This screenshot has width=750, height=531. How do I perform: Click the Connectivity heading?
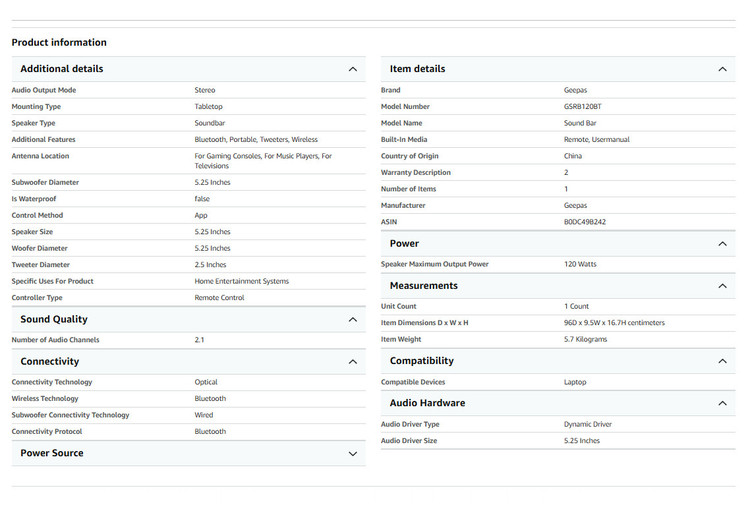coord(50,362)
